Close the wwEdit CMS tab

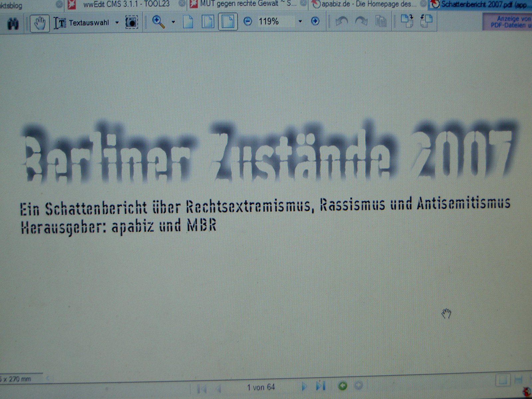click(x=182, y=4)
